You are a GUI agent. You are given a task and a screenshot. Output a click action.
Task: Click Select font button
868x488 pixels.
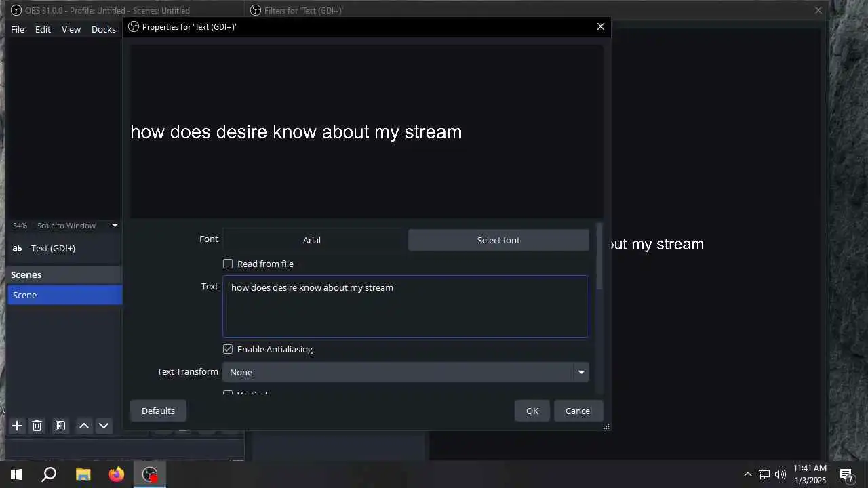pos(498,240)
